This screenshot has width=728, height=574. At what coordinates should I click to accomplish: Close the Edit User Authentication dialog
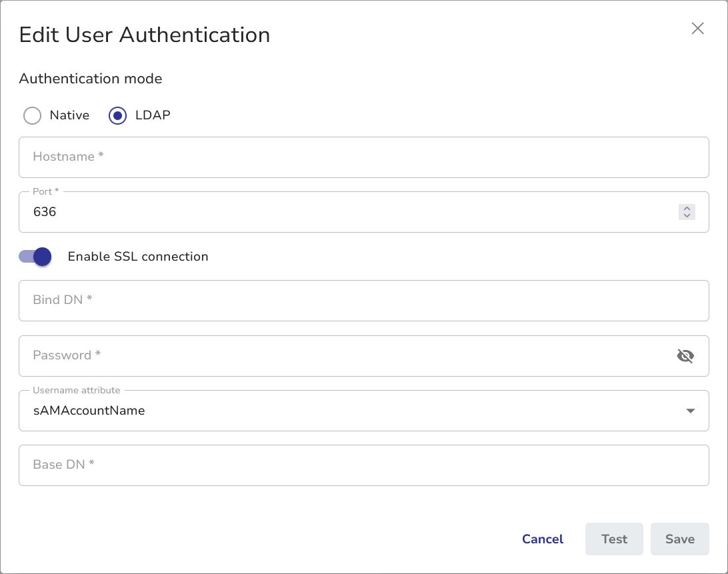point(697,28)
